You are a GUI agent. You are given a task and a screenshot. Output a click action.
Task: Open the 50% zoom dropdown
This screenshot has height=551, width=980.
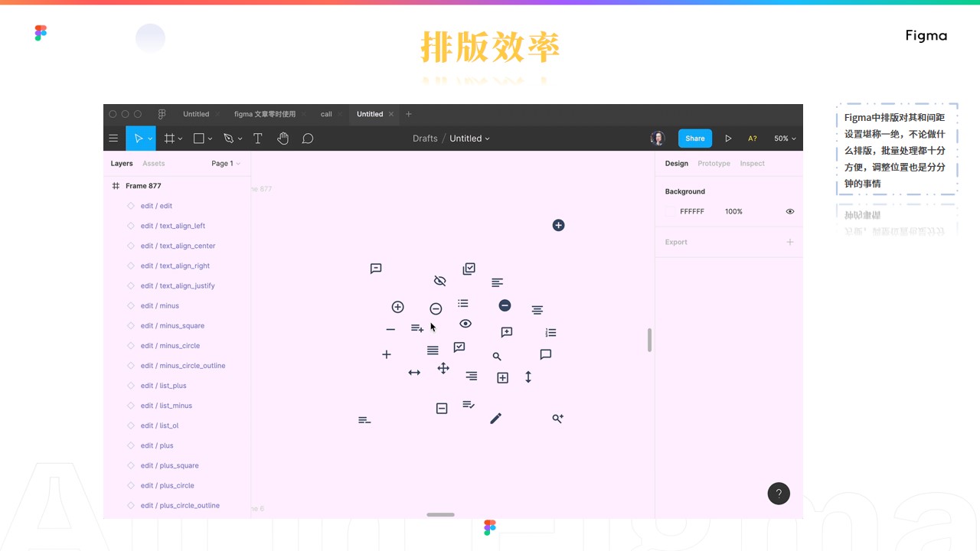tap(785, 139)
